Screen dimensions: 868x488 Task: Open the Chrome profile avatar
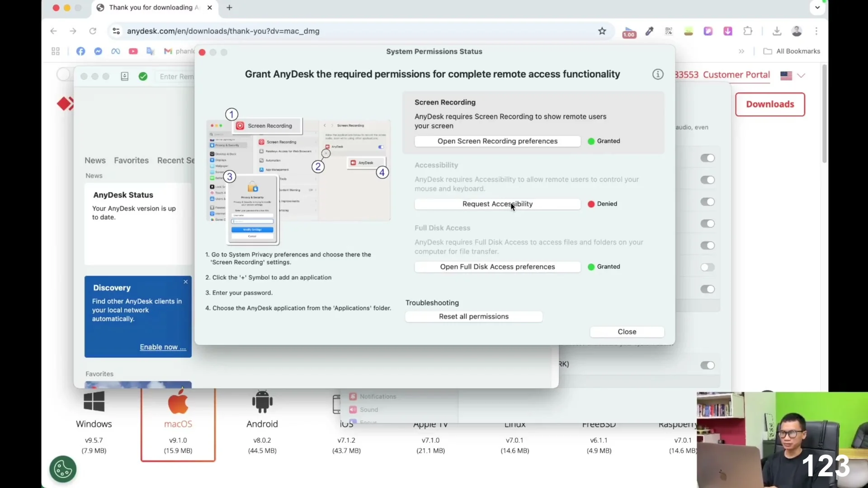[797, 31]
